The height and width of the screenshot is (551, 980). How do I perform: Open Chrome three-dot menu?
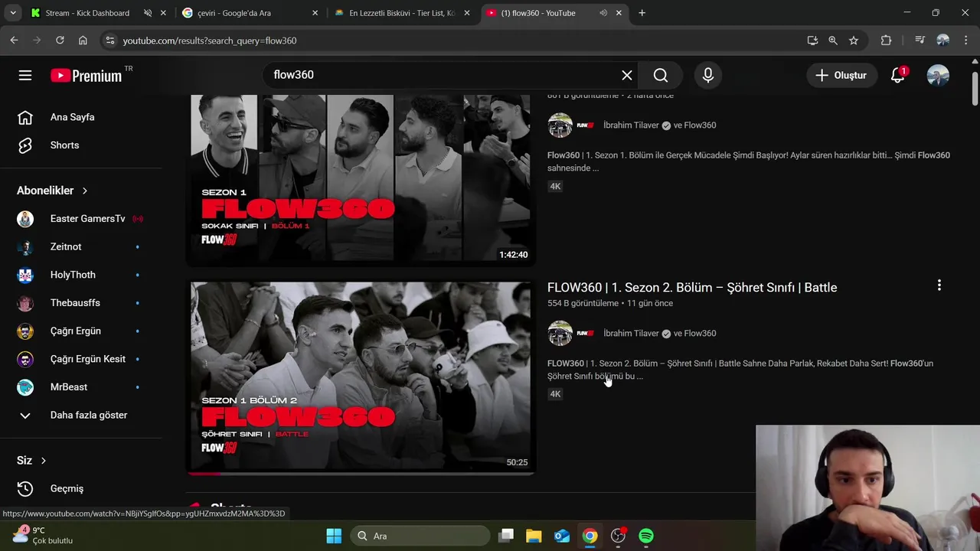pyautogui.click(x=965, y=41)
